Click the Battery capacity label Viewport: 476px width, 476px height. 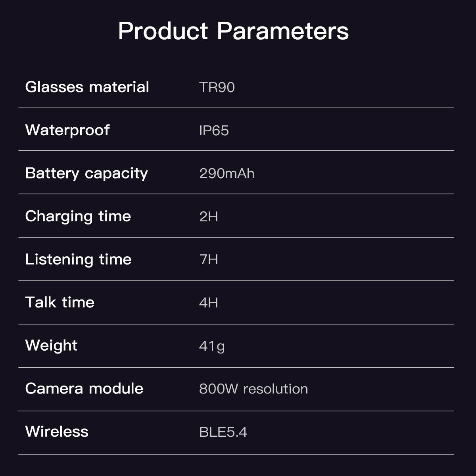[x=86, y=173]
